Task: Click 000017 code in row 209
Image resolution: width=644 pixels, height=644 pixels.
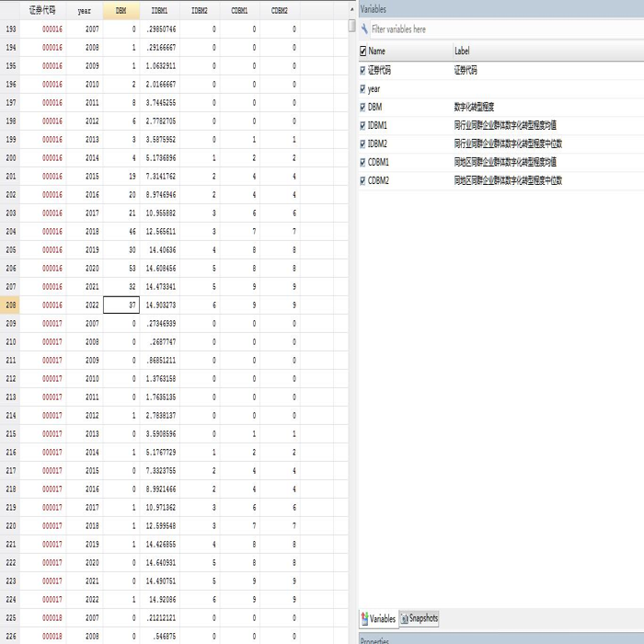Action: (x=42, y=323)
